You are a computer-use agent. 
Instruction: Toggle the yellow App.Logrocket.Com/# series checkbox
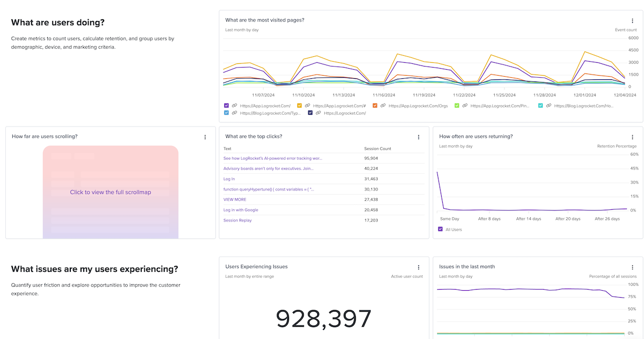[299, 106]
